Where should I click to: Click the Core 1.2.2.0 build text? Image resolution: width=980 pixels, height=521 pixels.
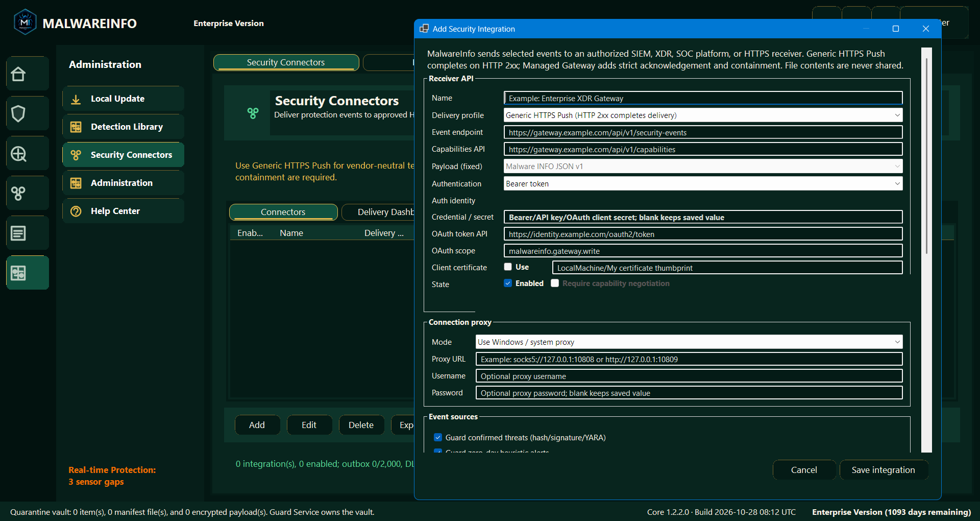pyautogui.click(x=721, y=512)
